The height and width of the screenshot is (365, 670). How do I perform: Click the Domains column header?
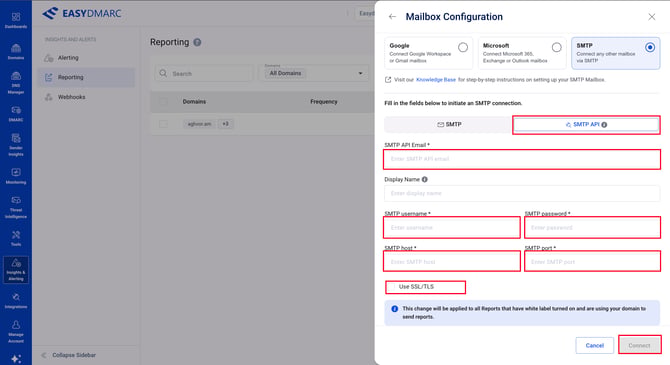194,102
